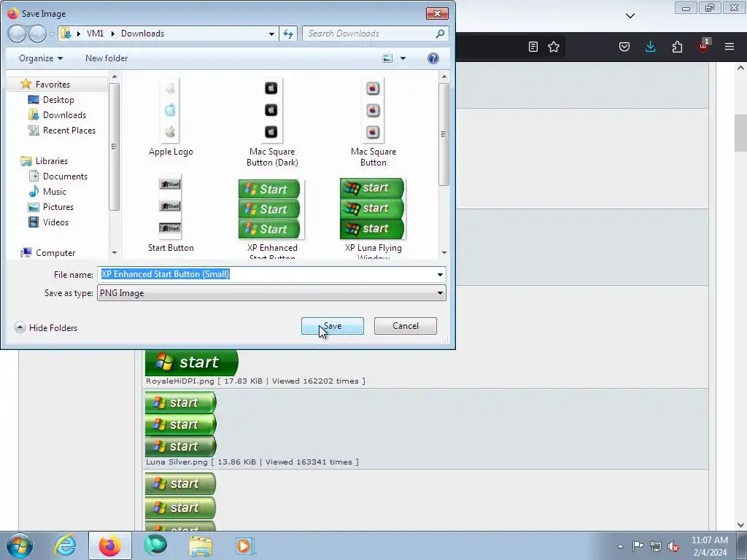Image resolution: width=747 pixels, height=560 pixels.
Task: Click the search magnifier in Search Downloads
Action: pyautogui.click(x=440, y=34)
